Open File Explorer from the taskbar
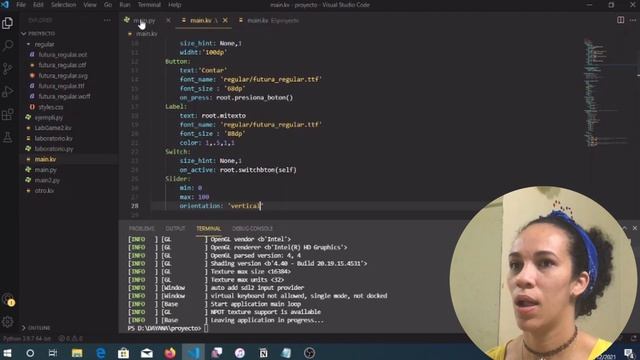Screen dimensions: 640x360 pos(77,353)
